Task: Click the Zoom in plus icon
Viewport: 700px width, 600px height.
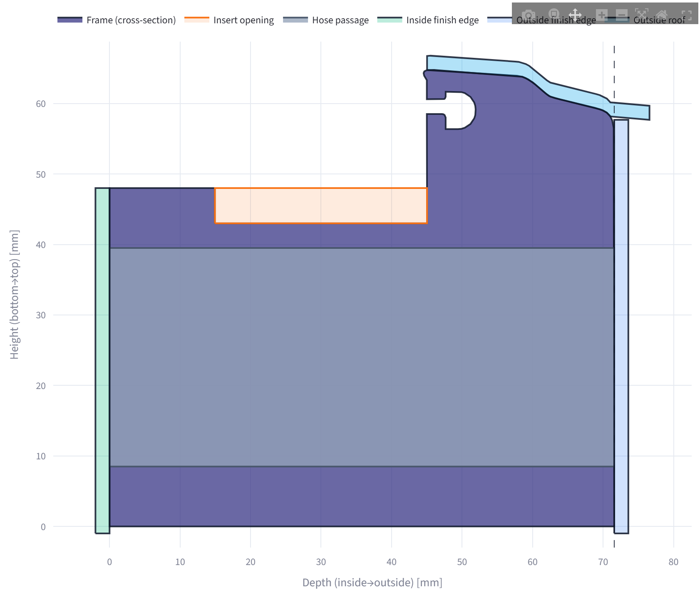Action: click(x=602, y=15)
